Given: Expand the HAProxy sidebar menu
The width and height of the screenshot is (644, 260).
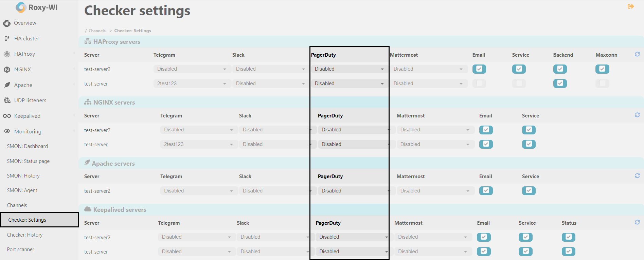Looking at the screenshot, I should [24, 54].
